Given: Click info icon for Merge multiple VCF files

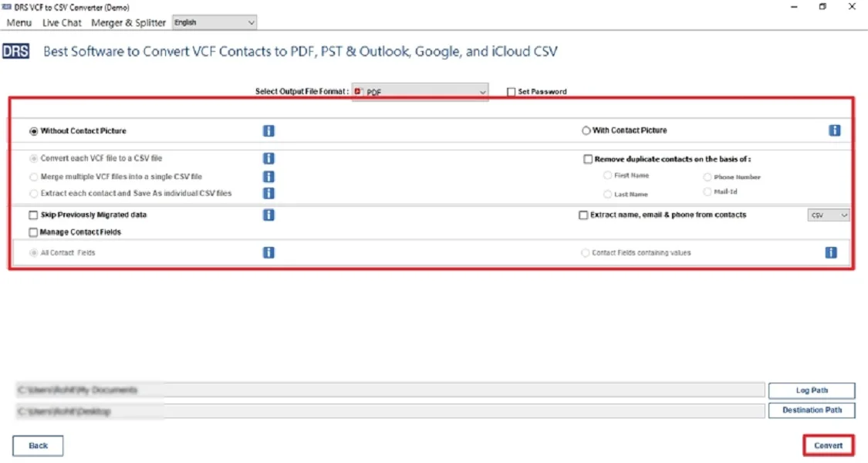Looking at the screenshot, I should coord(269,177).
